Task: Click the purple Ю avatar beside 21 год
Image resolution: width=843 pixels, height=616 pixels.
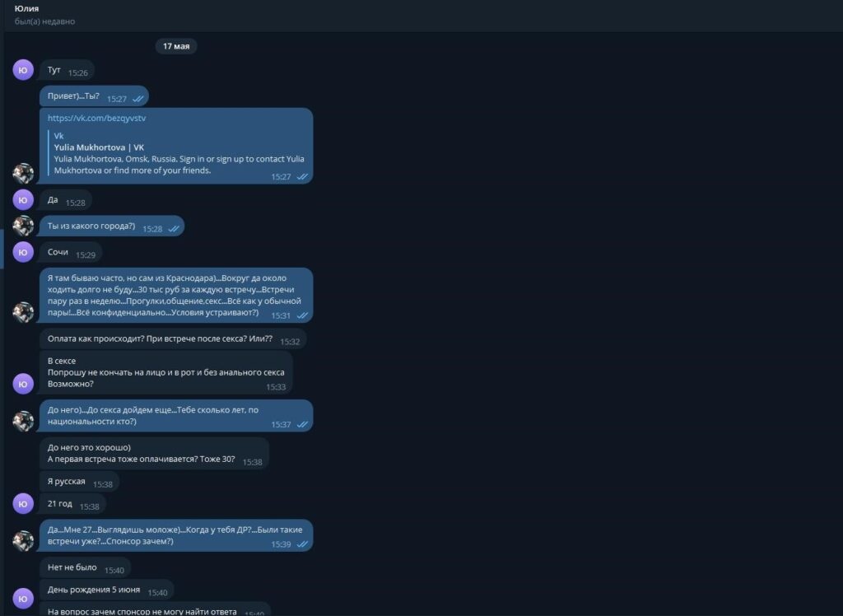Action: (x=23, y=504)
